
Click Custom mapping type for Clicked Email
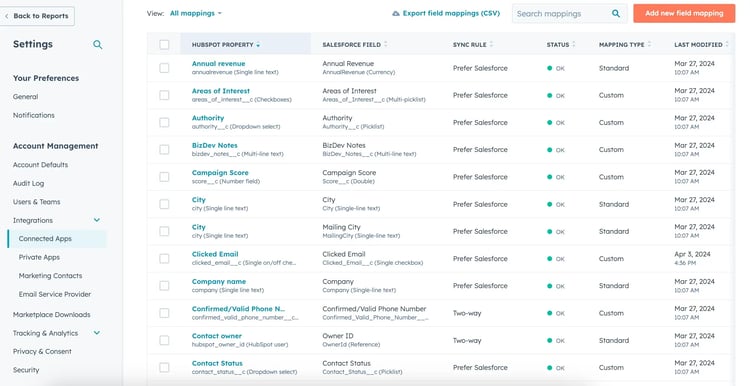(x=611, y=259)
